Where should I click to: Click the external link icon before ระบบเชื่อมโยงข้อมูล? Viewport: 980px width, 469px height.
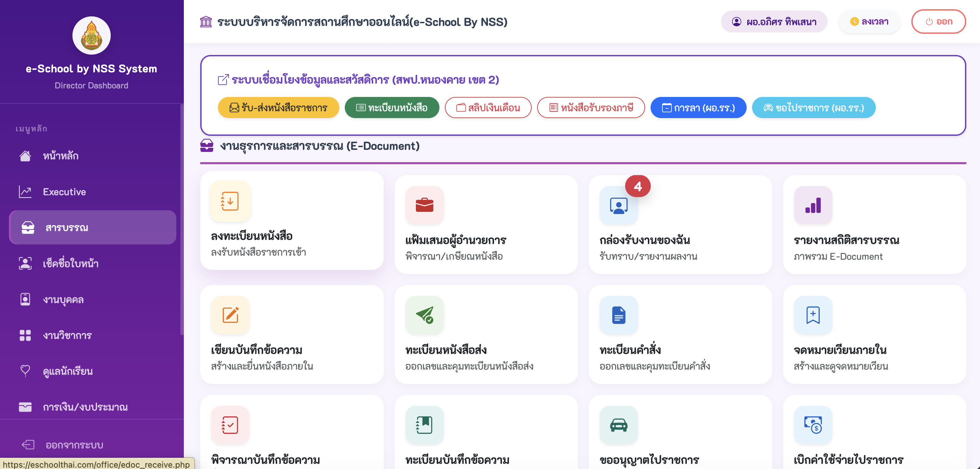pyautogui.click(x=223, y=80)
